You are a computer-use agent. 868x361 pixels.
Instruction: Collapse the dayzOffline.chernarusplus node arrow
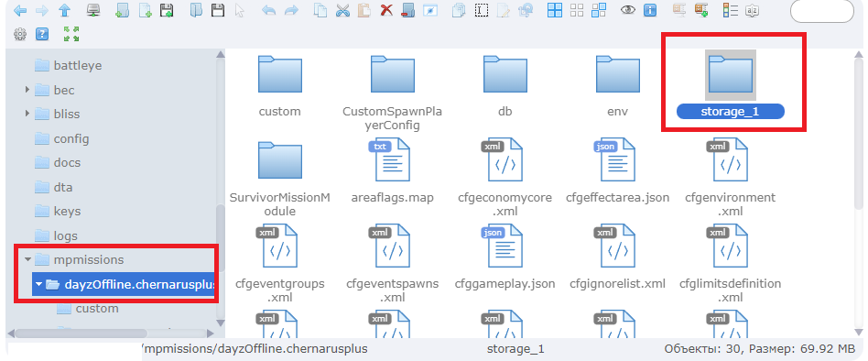(x=38, y=284)
